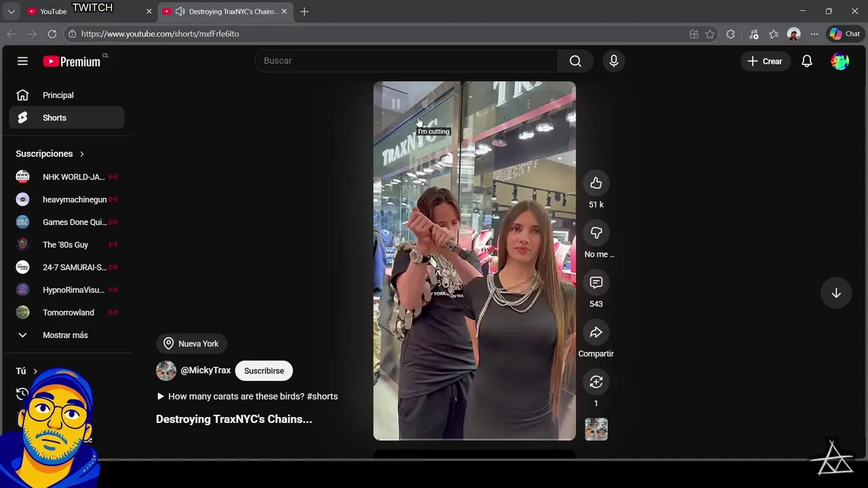Click the MickyTrax channel avatar
The width and height of the screenshot is (868, 488).
(166, 371)
